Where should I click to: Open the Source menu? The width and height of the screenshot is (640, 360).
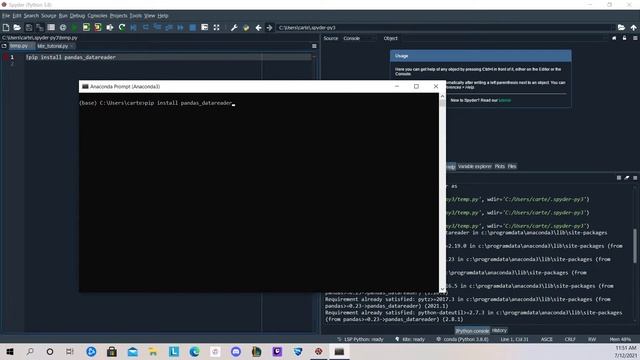point(48,16)
